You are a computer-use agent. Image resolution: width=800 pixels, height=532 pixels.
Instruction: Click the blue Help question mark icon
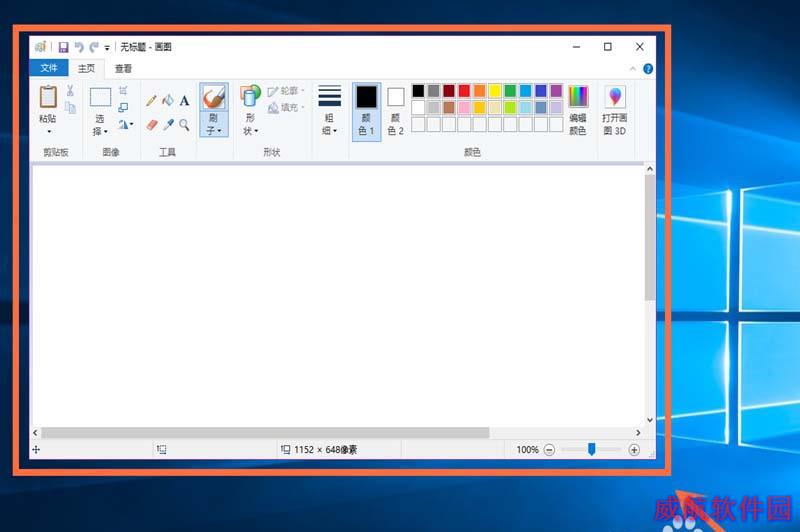coord(648,69)
